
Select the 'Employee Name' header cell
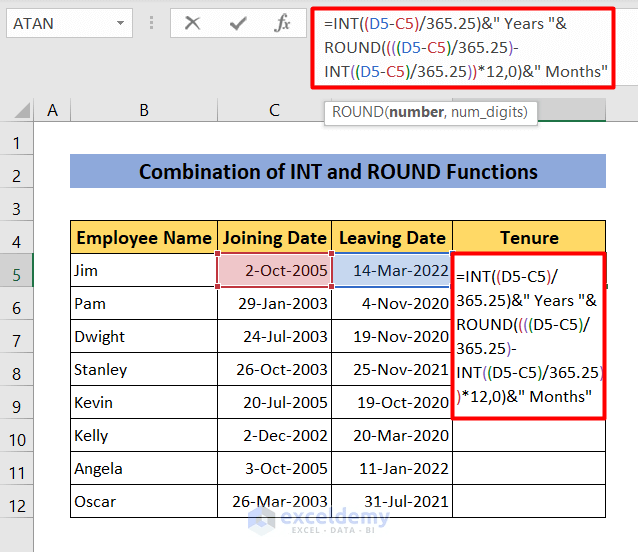point(144,238)
